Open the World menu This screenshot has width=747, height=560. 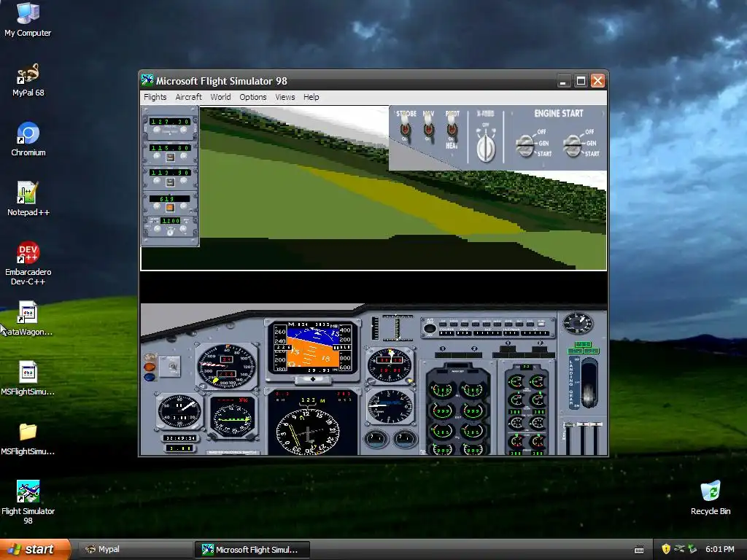coord(220,97)
